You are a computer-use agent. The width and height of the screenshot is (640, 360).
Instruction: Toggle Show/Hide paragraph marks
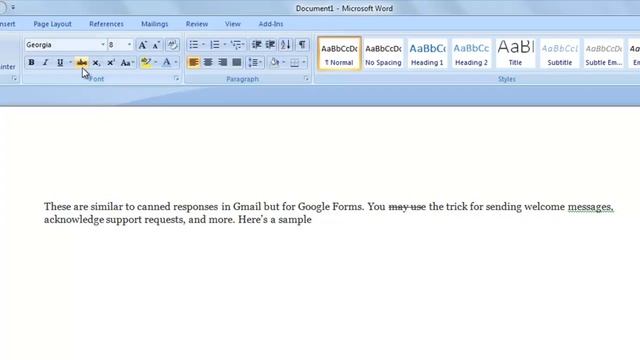coord(302,44)
